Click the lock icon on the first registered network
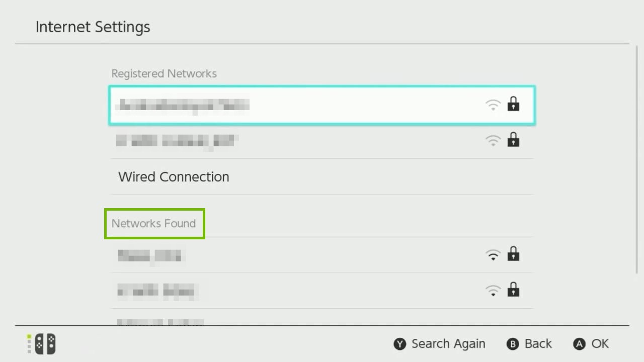 click(513, 104)
